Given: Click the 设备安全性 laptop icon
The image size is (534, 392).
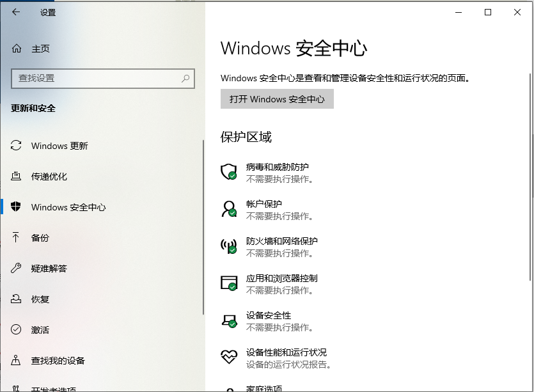Looking at the screenshot, I should click(229, 320).
